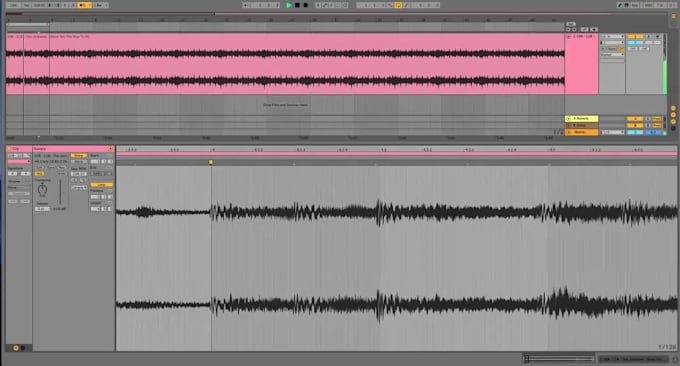Fold the pink audio track
The height and width of the screenshot is (366, 680).
coord(569,36)
